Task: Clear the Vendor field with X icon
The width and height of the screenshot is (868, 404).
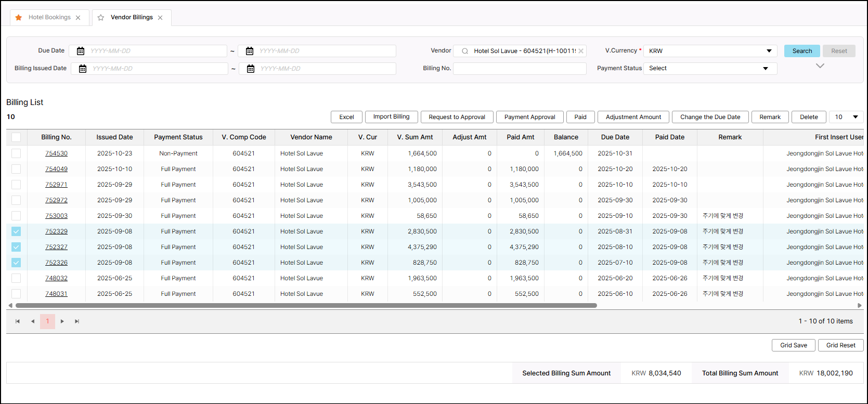Action: coord(581,51)
